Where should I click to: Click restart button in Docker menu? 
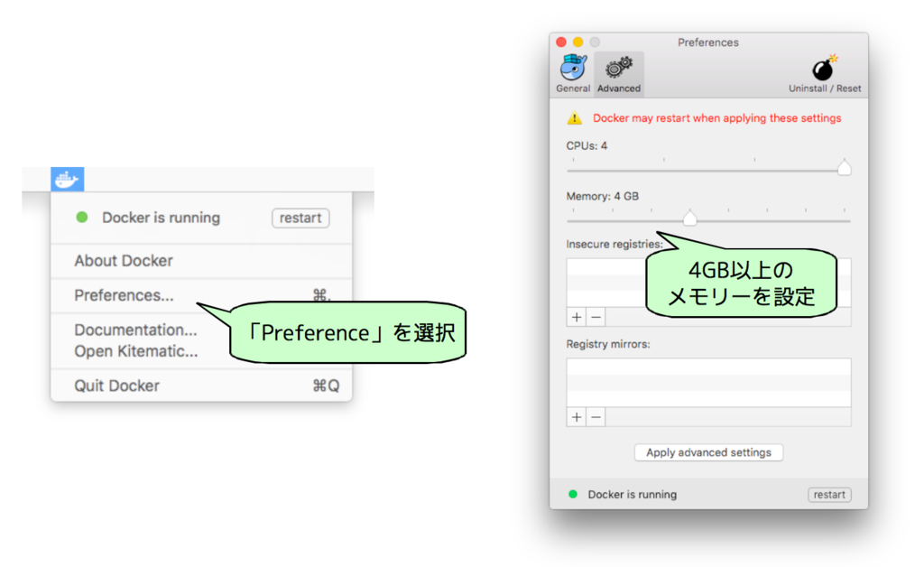[300, 218]
